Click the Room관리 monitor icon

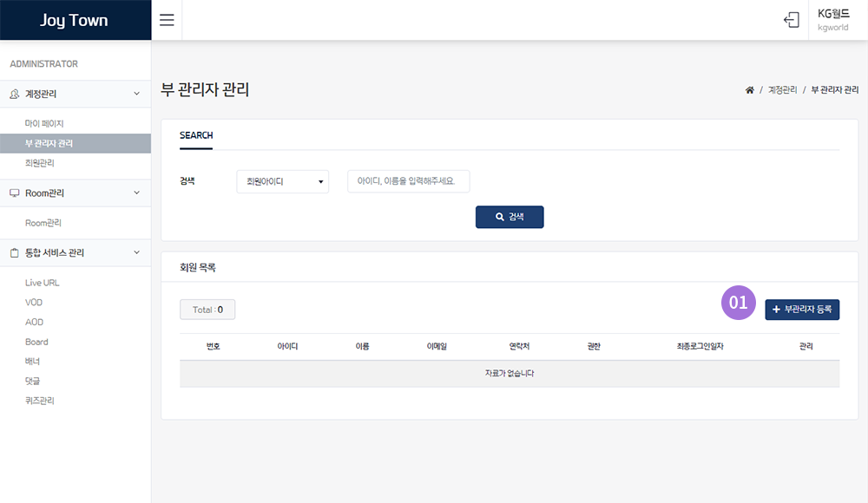click(x=14, y=193)
